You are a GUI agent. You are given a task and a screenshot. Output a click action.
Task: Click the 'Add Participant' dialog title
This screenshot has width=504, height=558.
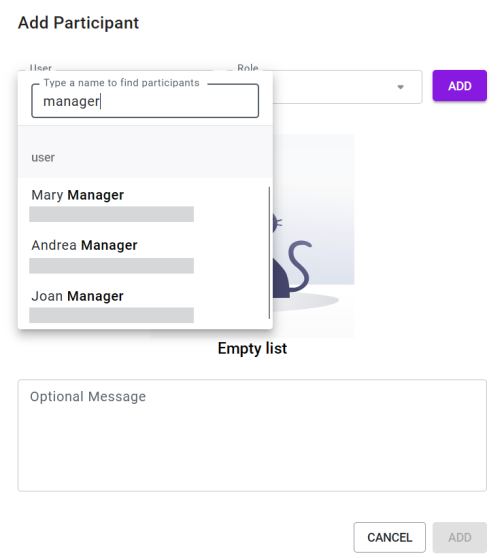pos(78,23)
